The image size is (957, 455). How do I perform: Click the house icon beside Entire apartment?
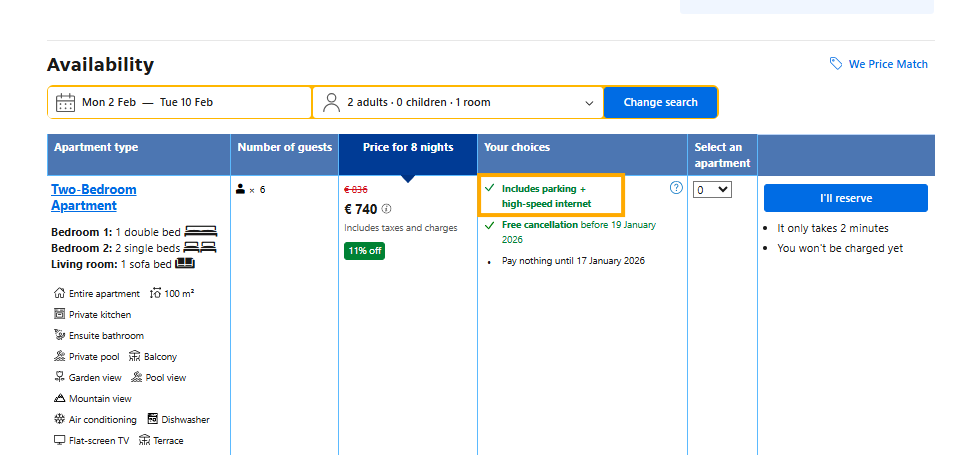(59, 293)
